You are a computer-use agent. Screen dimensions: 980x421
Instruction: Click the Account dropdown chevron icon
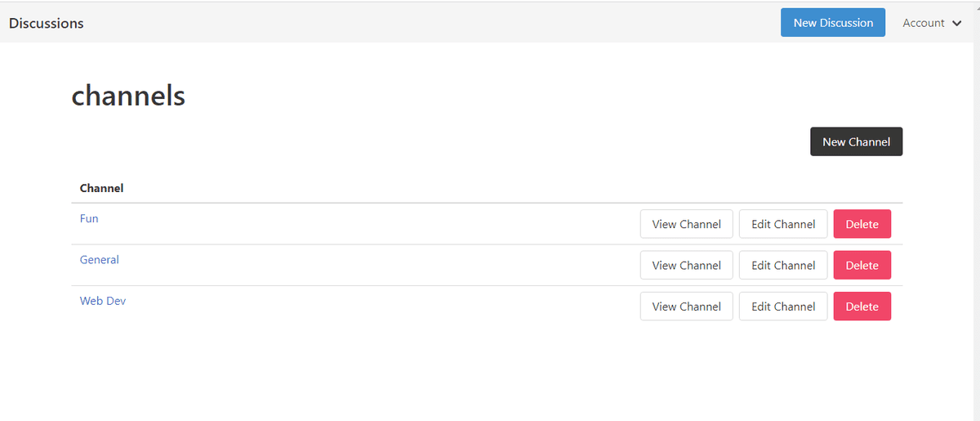point(957,23)
